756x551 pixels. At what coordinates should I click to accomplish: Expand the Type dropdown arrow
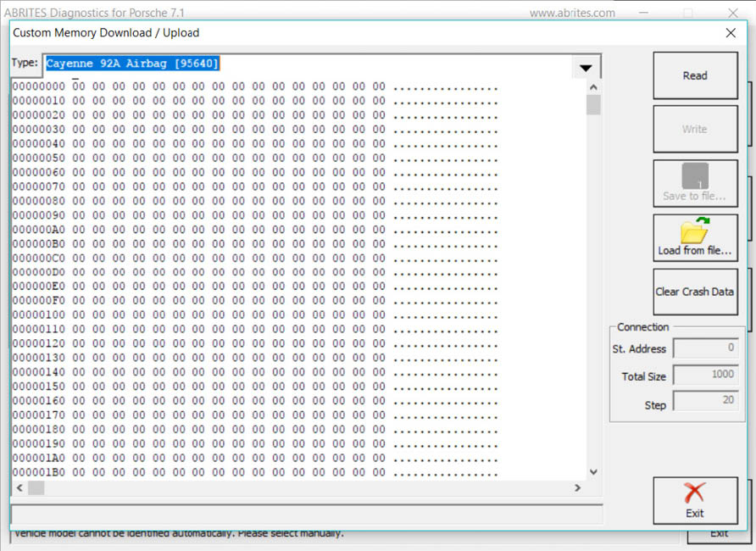(585, 68)
